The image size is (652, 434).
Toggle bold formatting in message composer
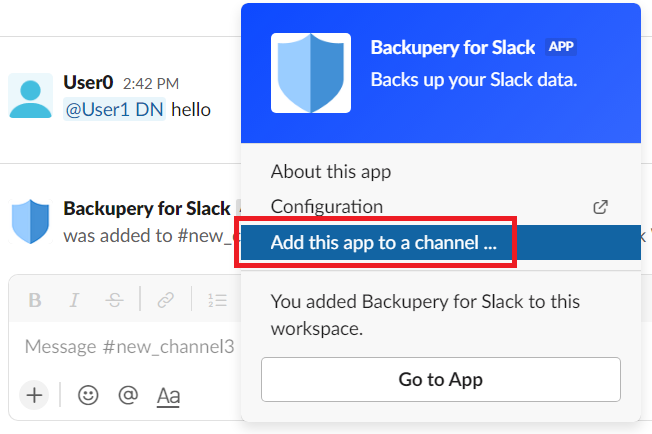[35, 300]
